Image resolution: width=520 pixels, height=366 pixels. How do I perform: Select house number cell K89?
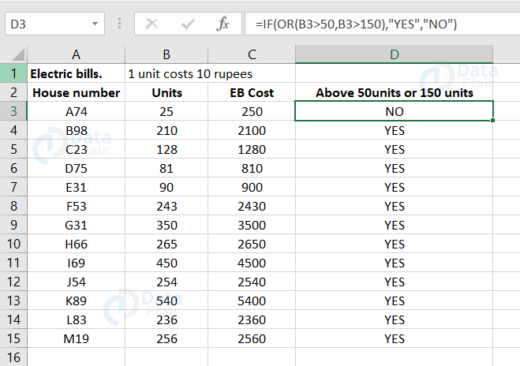click(76, 301)
